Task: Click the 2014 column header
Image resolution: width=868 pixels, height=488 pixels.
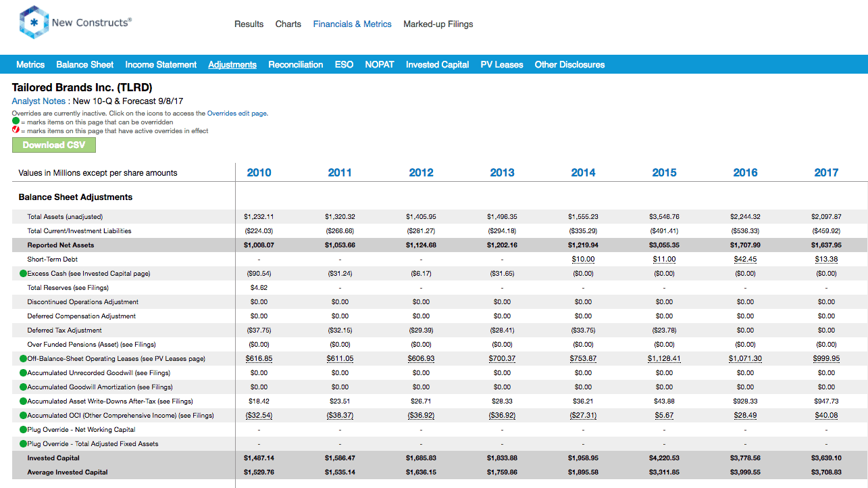Action: (x=583, y=172)
